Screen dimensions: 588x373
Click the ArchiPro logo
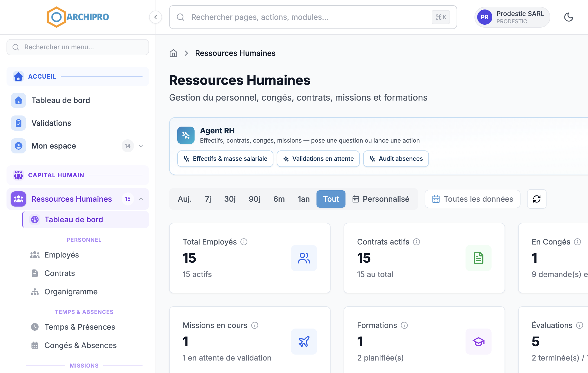(x=78, y=17)
